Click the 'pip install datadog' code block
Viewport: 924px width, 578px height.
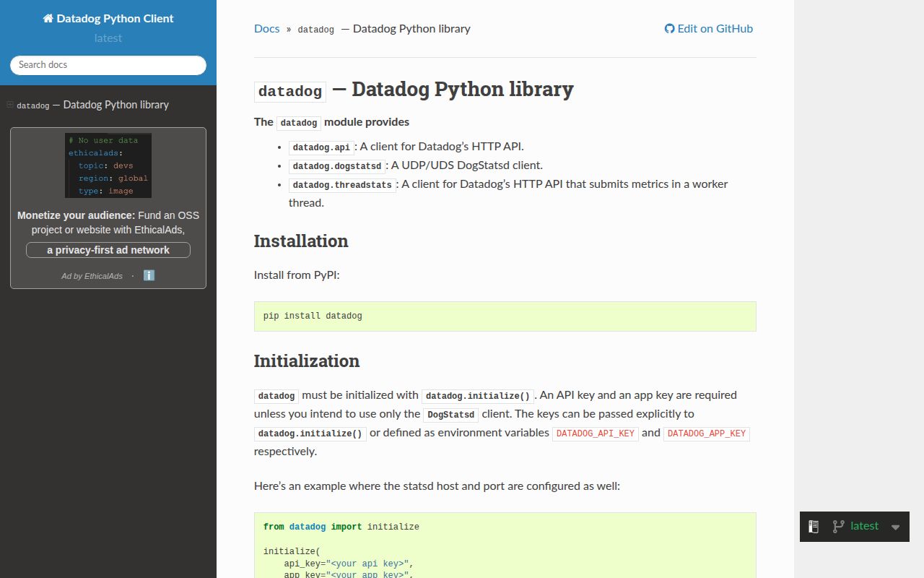click(x=505, y=316)
